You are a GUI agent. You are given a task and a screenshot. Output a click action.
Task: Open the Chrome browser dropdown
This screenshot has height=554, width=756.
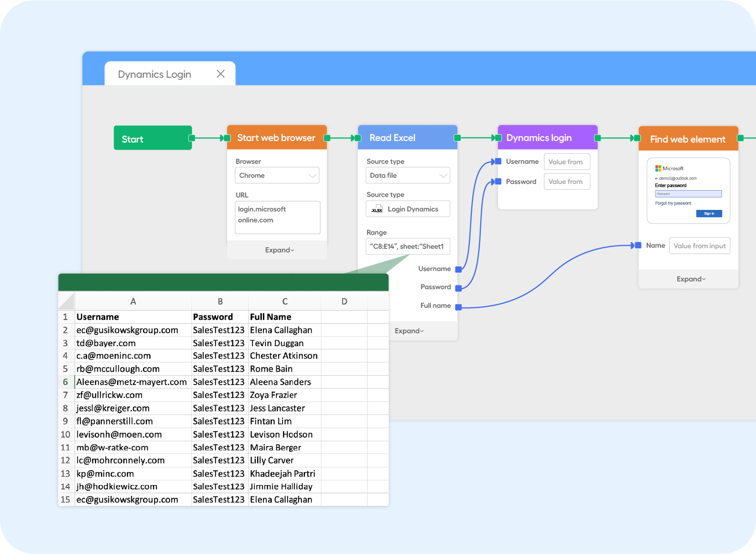click(277, 175)
